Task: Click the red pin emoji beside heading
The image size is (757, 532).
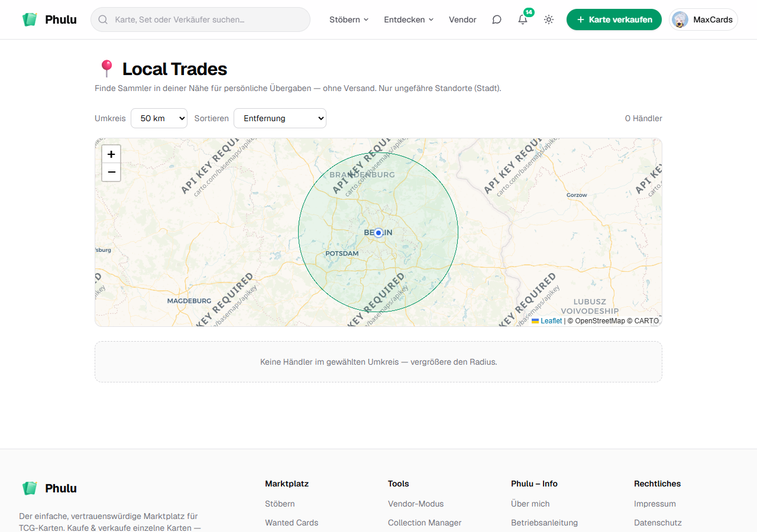Action: [x=106, y=69]
